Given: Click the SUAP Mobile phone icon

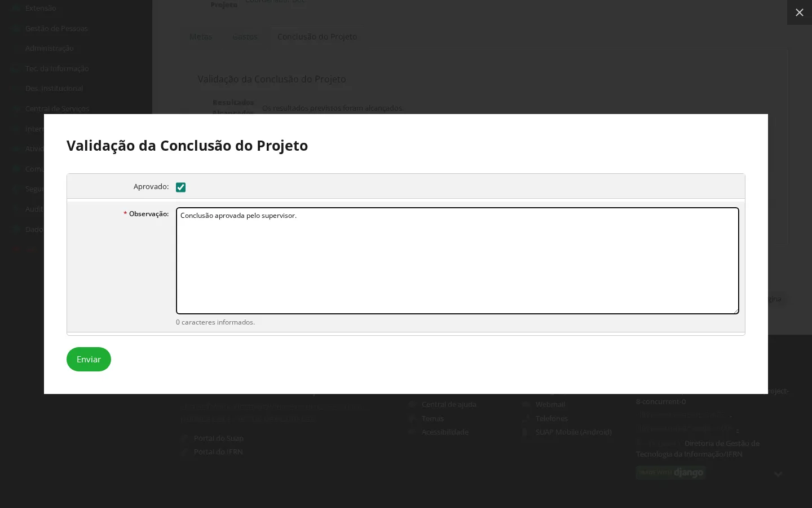Looking at the screenshot, I should (526, 432).
